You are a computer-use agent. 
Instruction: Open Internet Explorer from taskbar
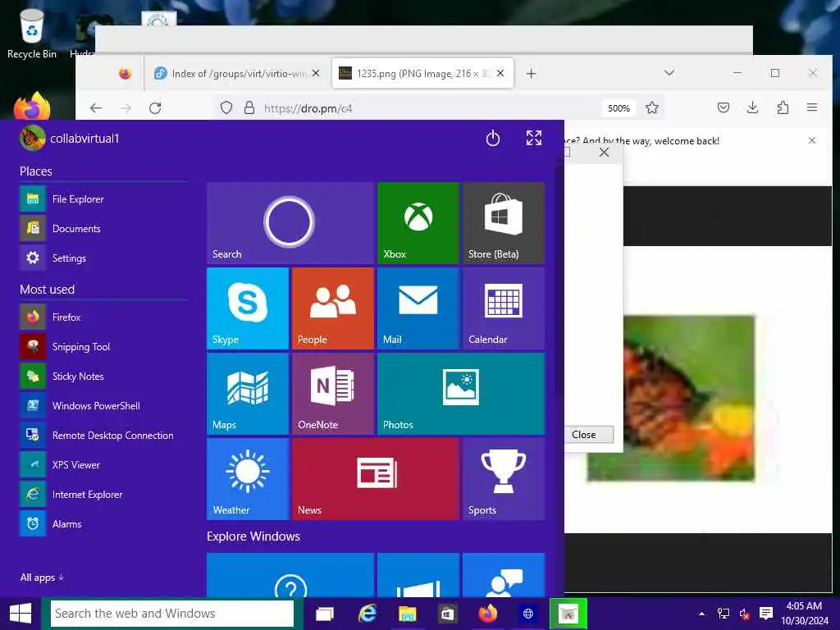tap(367, 614)
